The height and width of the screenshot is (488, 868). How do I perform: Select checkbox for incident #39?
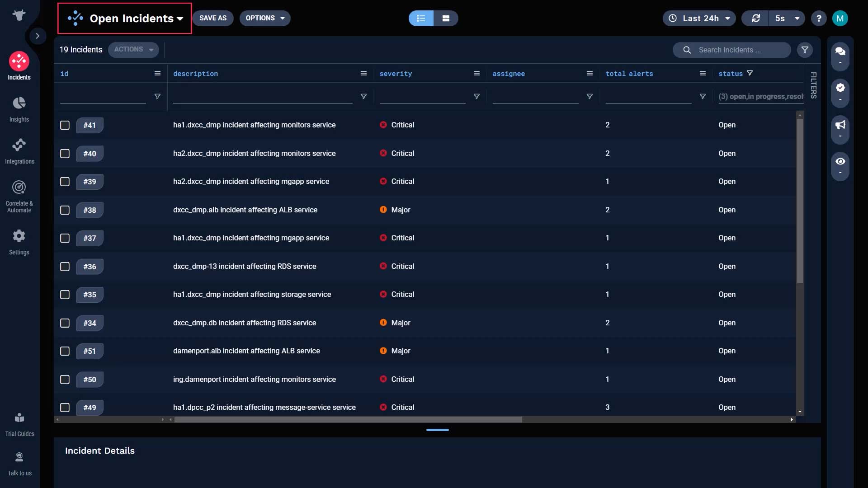tap(65, 182)
